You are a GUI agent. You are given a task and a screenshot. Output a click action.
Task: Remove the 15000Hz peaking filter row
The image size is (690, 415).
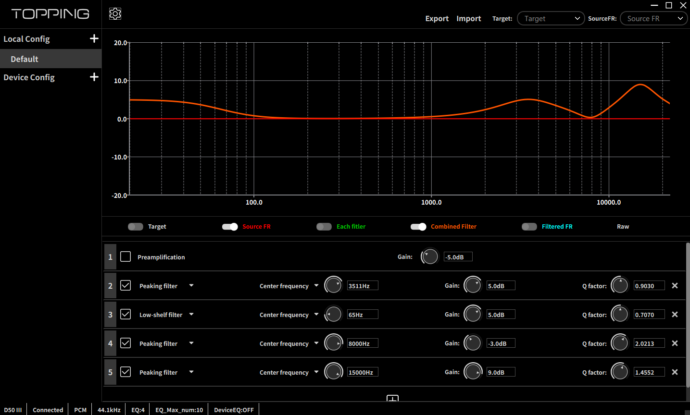[675, 372]
